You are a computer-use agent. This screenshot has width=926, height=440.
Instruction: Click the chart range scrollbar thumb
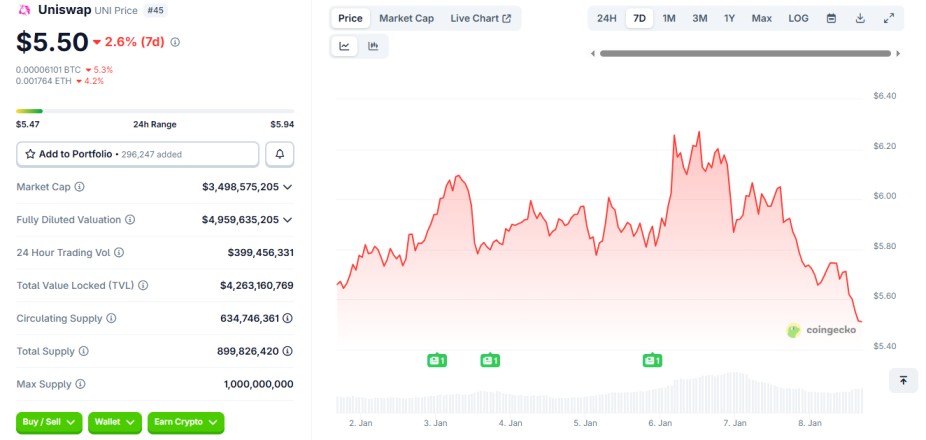[x=745, y=54]
